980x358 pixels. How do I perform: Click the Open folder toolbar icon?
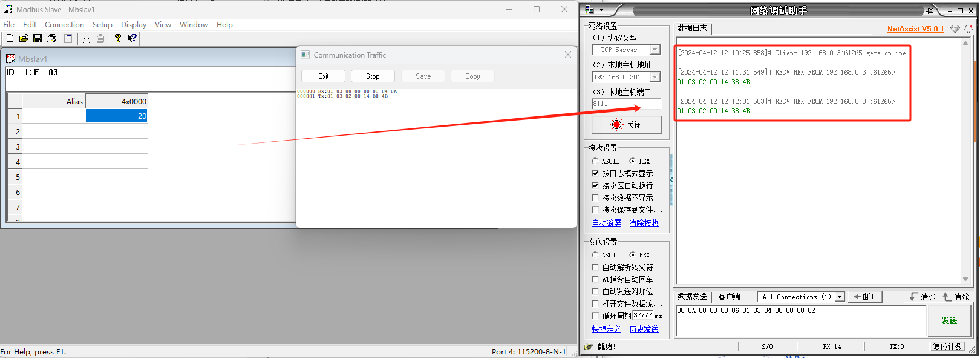click(x=24, y=38)
